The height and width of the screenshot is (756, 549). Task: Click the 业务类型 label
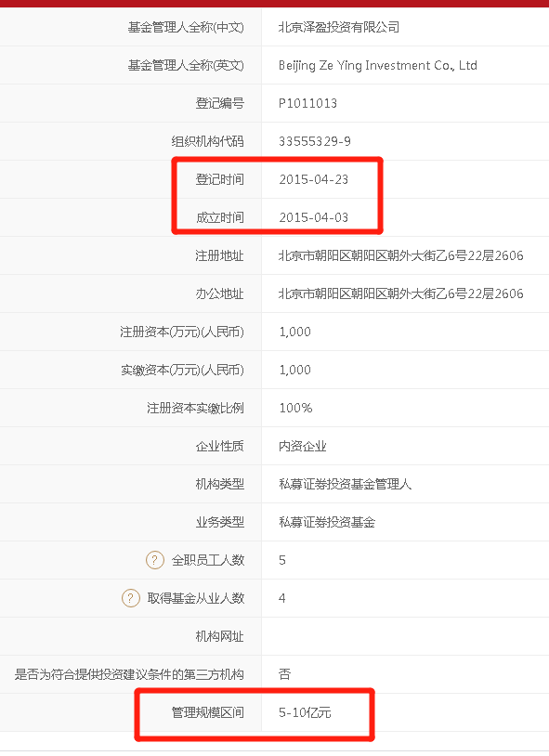click(220, 522)
